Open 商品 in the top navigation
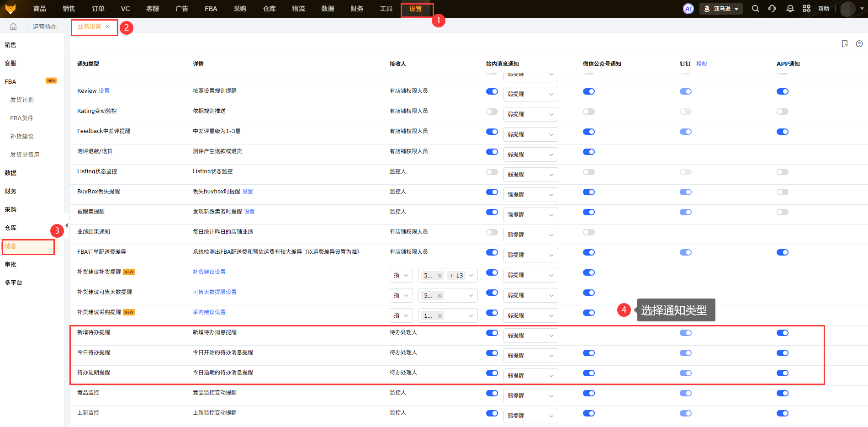The height and width of the screenshot is (427, 868). (x=40, y=9)
